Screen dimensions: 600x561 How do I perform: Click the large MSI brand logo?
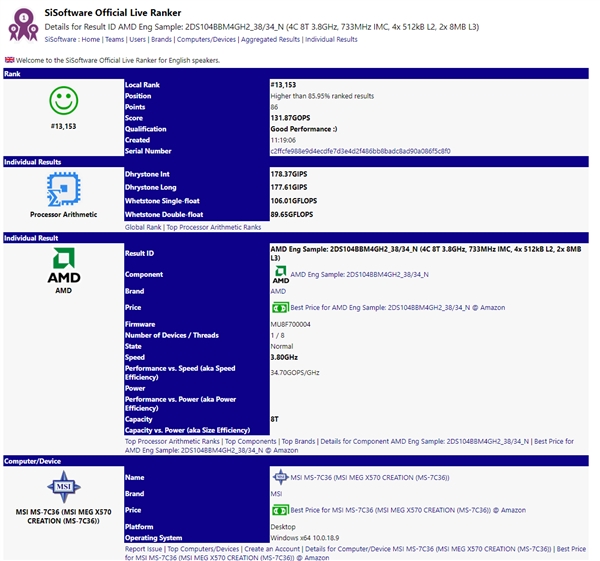(x=63, y=489)
